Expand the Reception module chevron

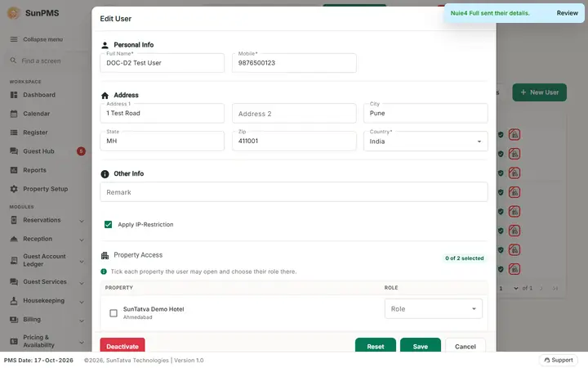tap(82, 240)
